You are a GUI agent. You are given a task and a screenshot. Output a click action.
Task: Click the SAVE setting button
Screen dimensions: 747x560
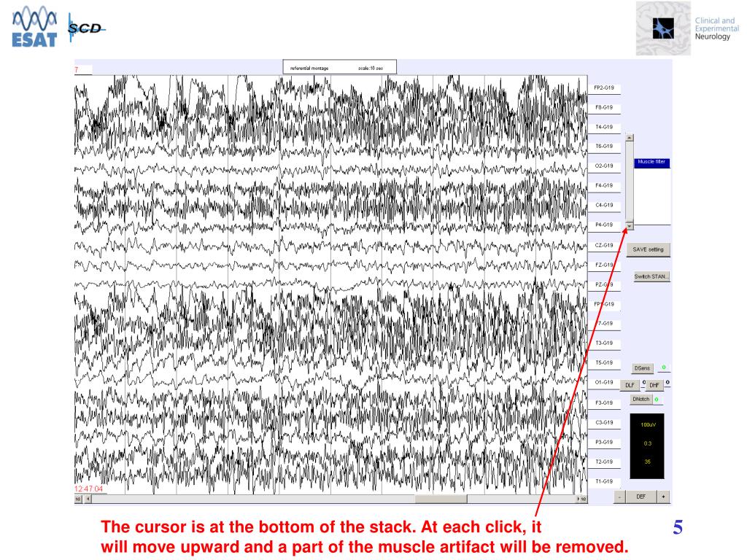pos(648,249)
